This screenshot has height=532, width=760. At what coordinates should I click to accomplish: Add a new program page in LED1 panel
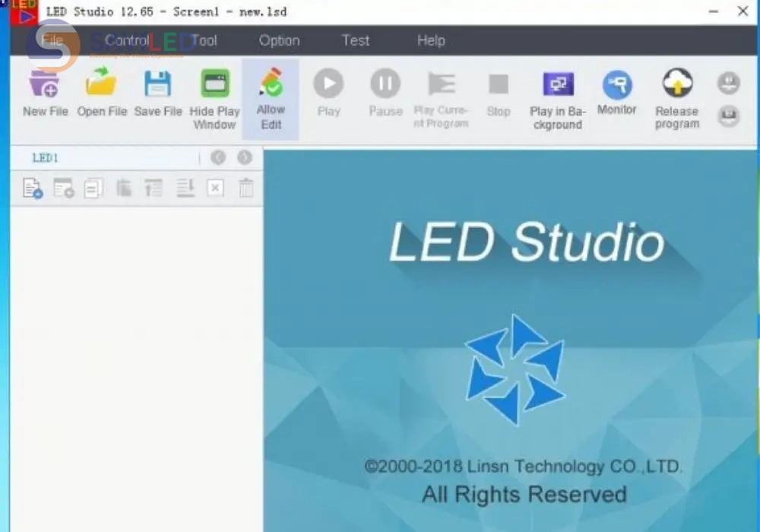pos(33,188)
